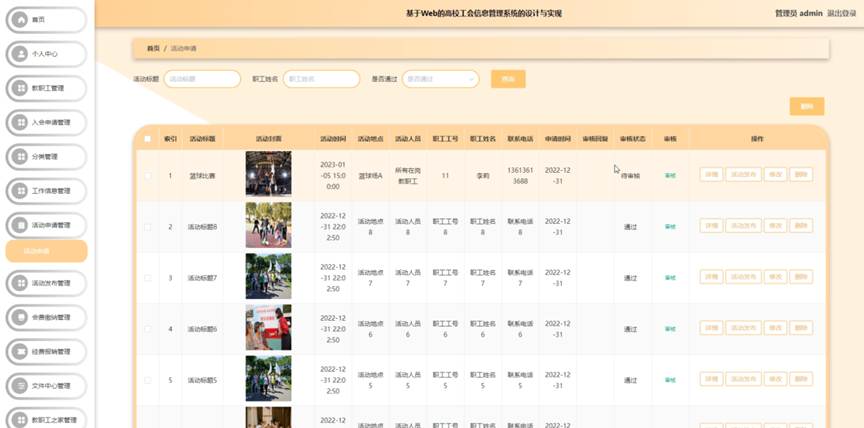The width and height of the screenshot is (864, 428).
Task: Open the cover thumbnail of 活动标题6
Action: point(268,327)
